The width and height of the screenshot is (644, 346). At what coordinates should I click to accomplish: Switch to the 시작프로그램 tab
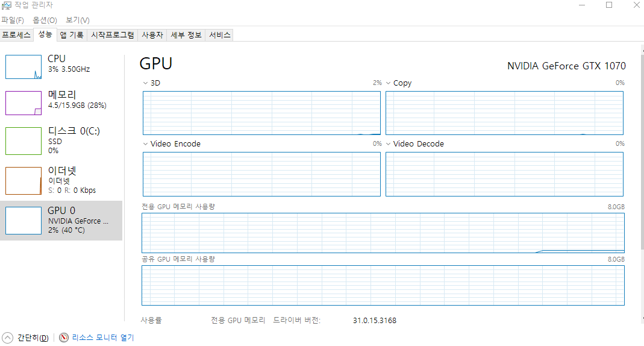click(x=113, y=35)
